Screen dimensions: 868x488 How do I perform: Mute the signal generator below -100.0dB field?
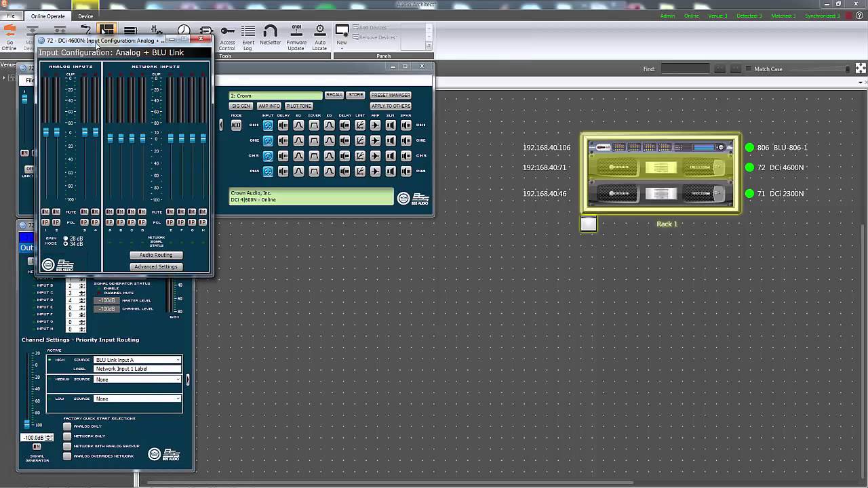coord(37,447)
